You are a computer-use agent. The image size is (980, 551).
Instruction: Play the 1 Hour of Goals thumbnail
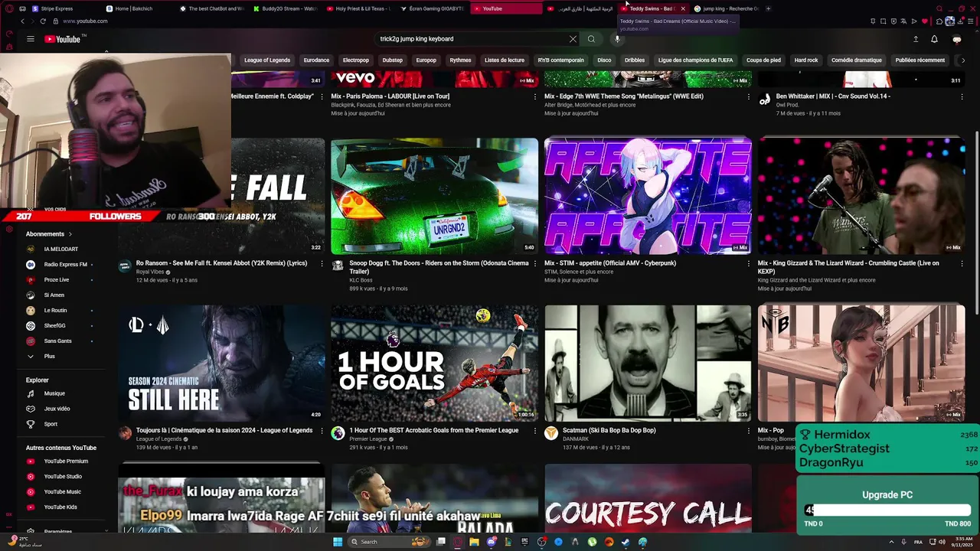point(434,363)
